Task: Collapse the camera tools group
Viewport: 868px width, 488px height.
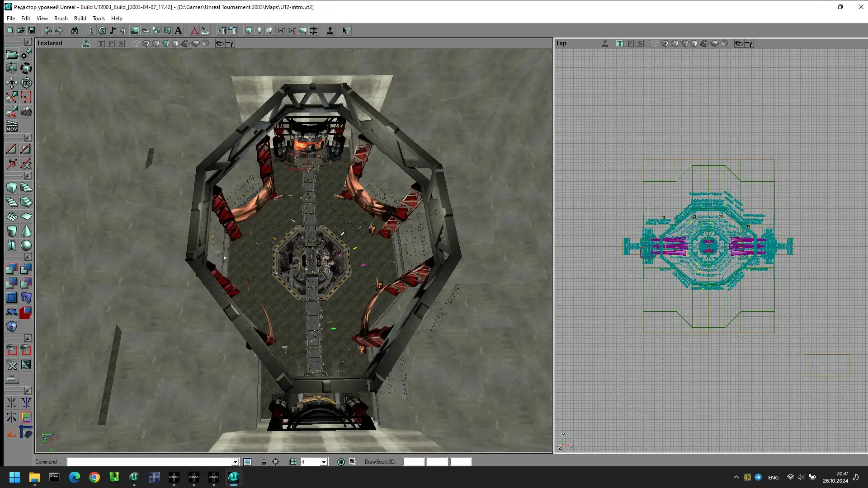Action: pyautogui.click(x=28, y=42)
